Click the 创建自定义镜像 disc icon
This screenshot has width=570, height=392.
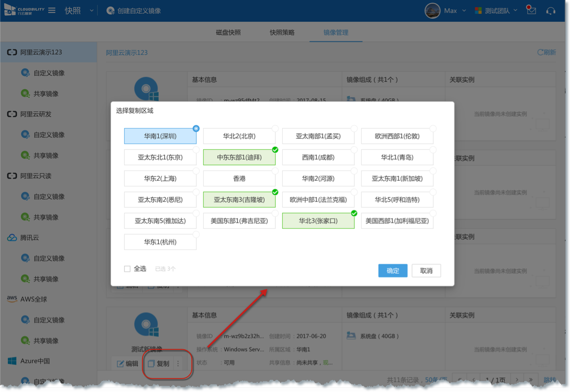tap(111, 11)
